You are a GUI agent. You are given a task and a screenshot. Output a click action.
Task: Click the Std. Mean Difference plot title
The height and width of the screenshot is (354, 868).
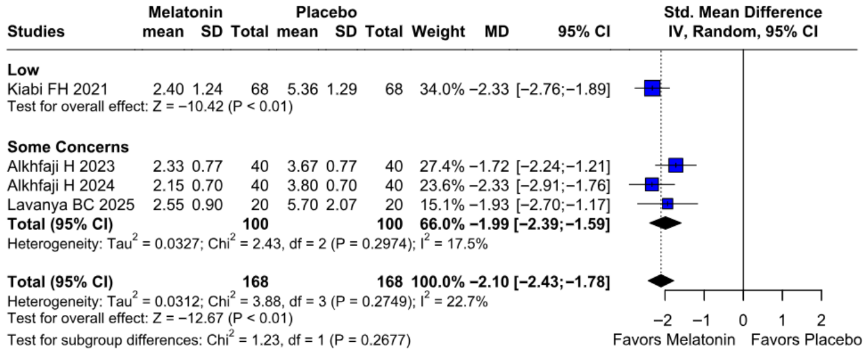pos(743,12)
